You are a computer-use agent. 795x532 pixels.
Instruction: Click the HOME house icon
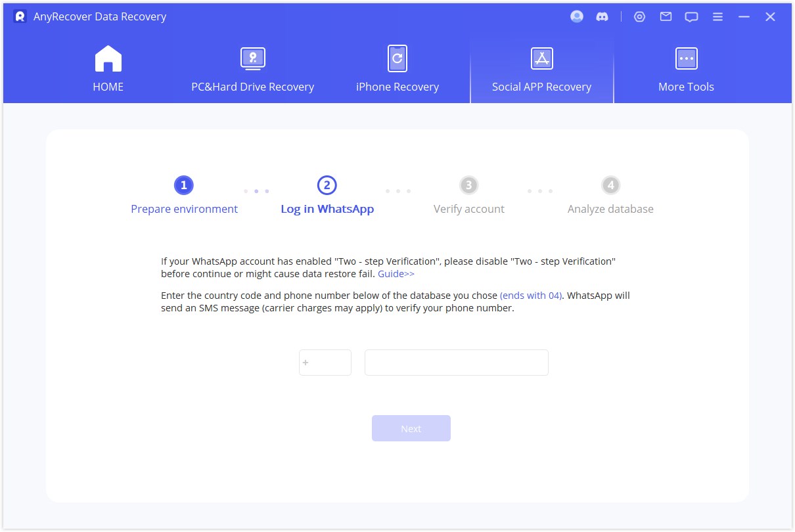pyautogui.click(x=108, y=58)
